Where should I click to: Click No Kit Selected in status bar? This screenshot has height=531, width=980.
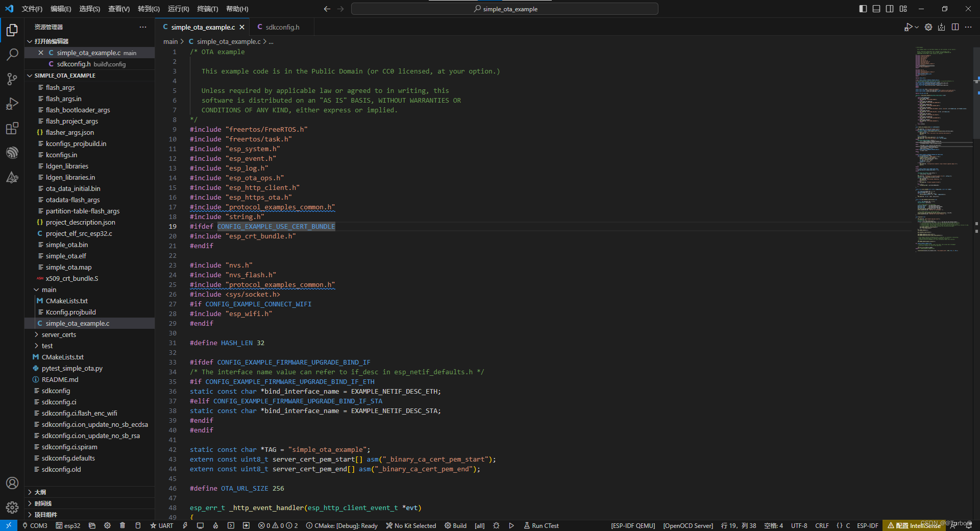click(x=411, y=525)
